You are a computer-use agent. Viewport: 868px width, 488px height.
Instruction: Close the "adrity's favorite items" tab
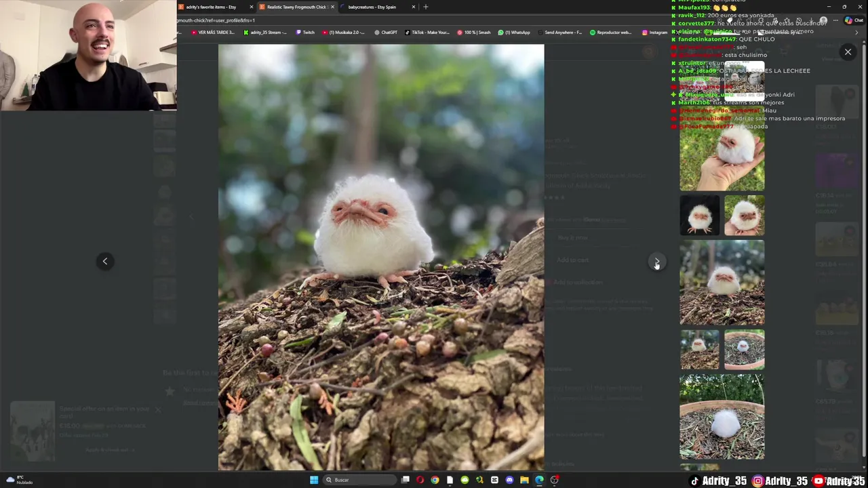click(251, 7)
